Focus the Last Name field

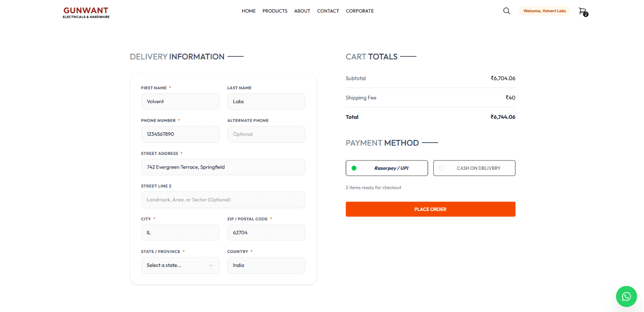(266, 101)
